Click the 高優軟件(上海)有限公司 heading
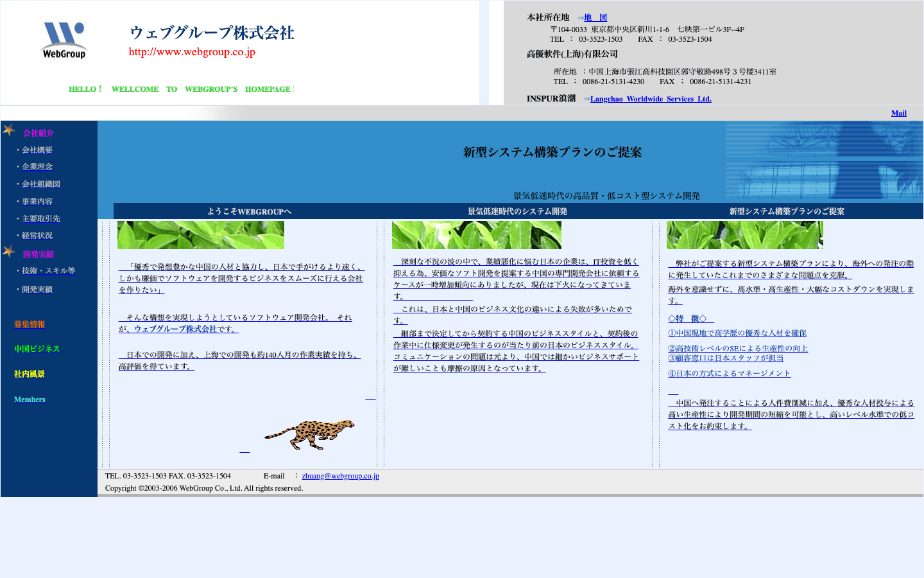This screenshot has height=578, width=924. (x=572, y=54)
